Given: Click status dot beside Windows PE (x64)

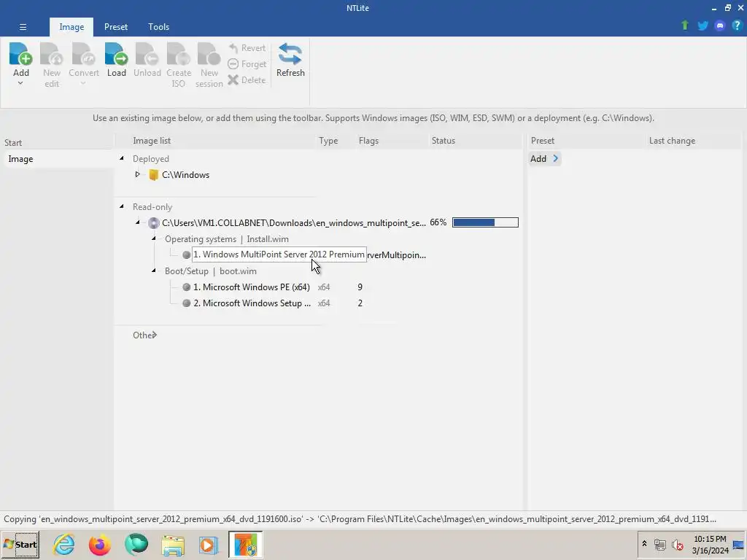Looking at the screenshot, I should pyautogui.click(x=186, y=287).
